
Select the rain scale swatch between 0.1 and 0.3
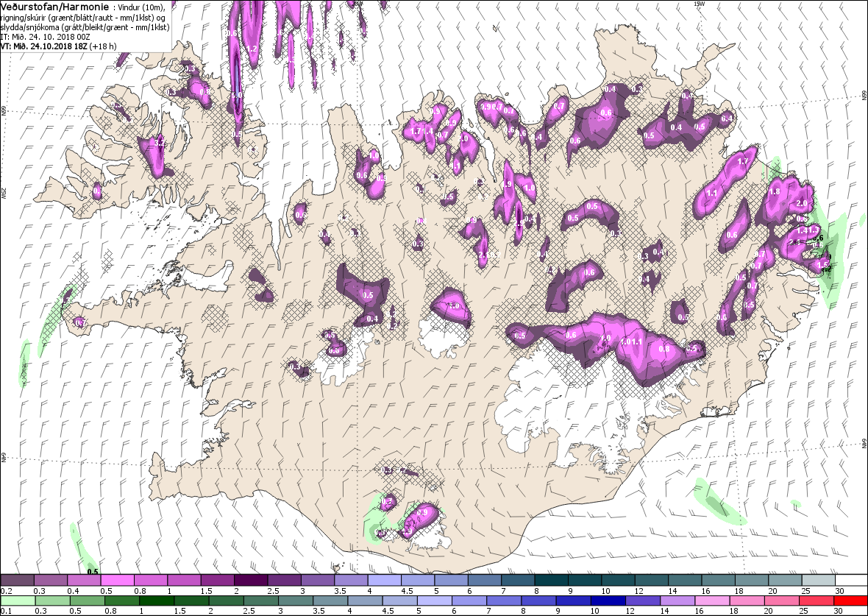(17, 601)
